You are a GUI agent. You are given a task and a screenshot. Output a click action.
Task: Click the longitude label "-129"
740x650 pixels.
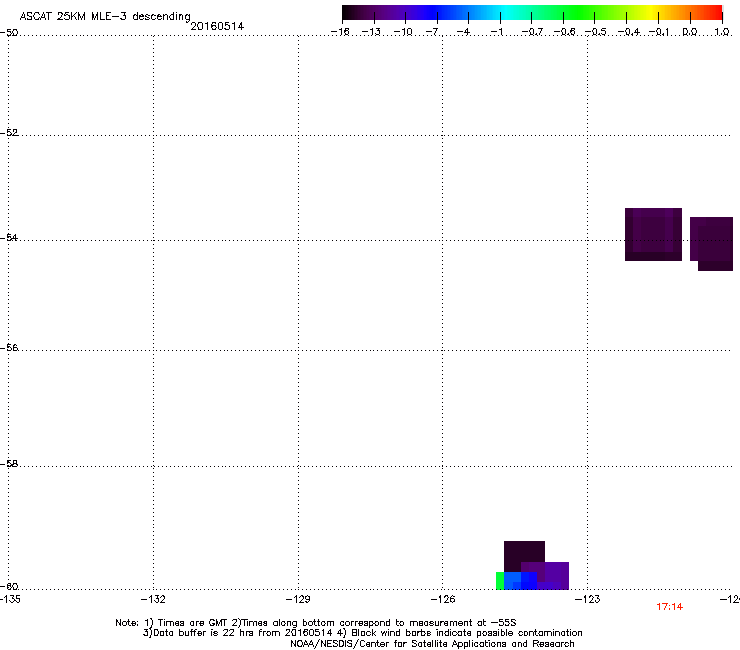click(298, 599)
